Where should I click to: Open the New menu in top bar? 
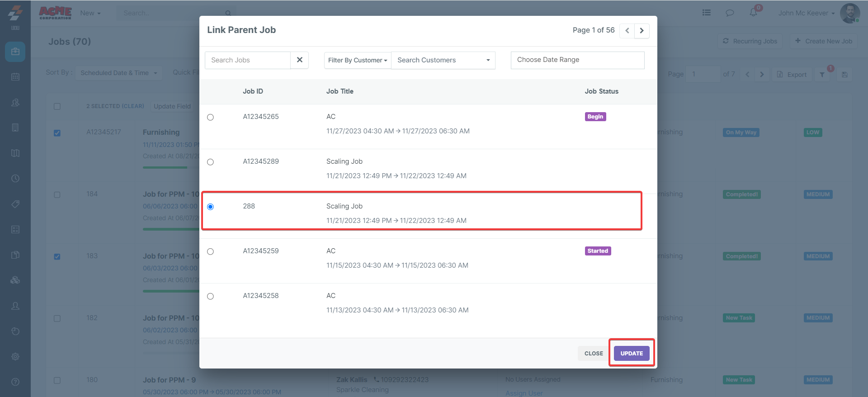(90, 13)
